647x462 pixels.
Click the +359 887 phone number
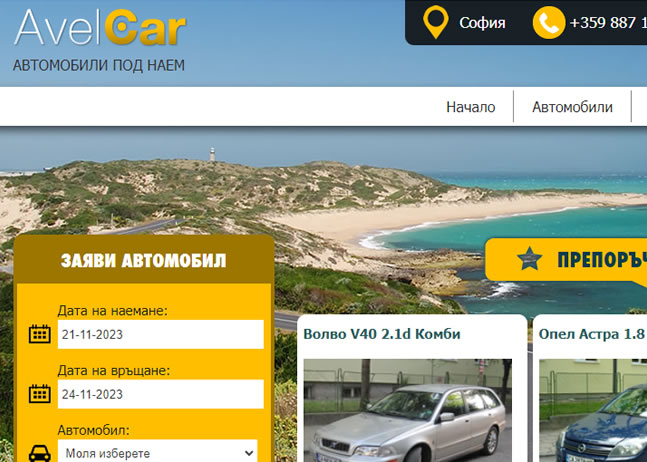608,23
